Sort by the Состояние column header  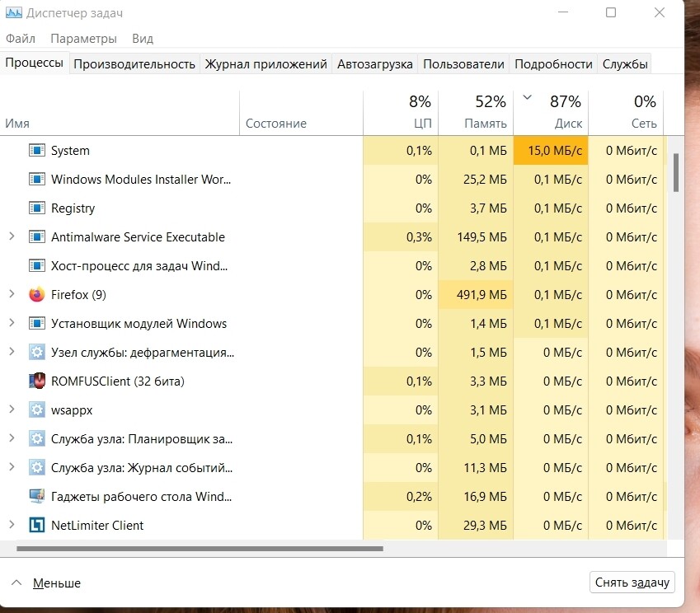tap(301, 113)
